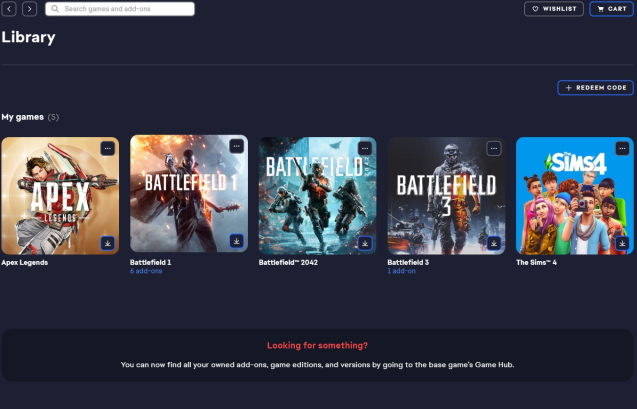Viewport: 637px width, 409px height.
Task: Focus the Search games and add-ons field
Action: pos(120,9)
